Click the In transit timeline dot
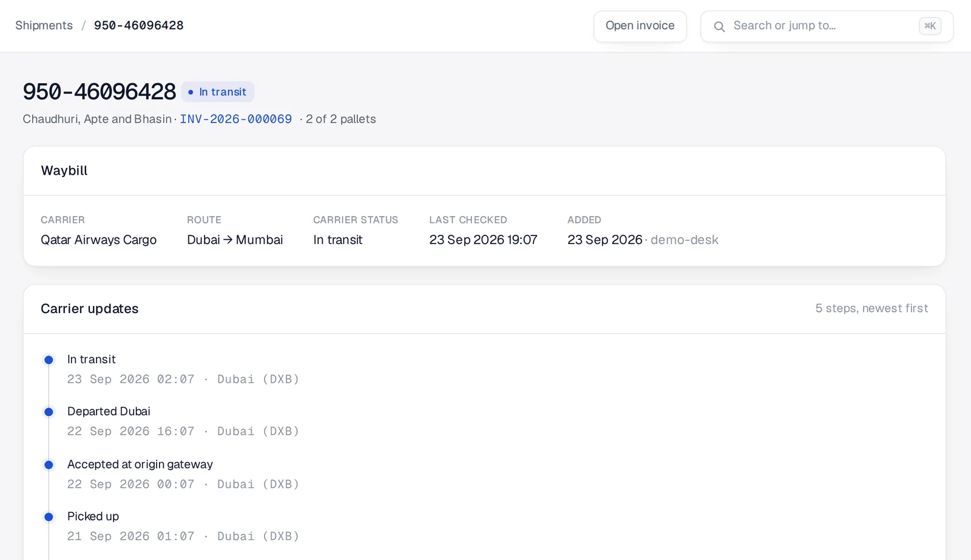 49,360
